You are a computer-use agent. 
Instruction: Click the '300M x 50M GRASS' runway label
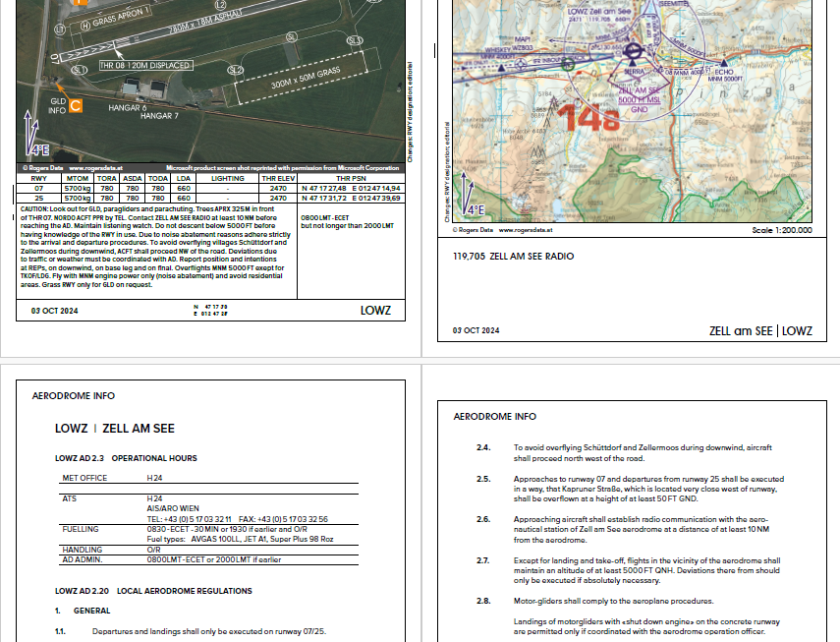coord(306,78)
